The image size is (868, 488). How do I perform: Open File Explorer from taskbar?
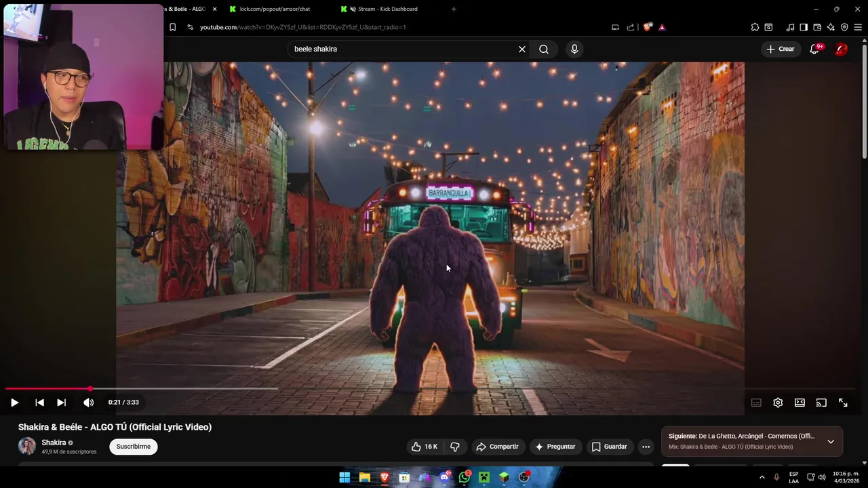click(x=364, y=477)
